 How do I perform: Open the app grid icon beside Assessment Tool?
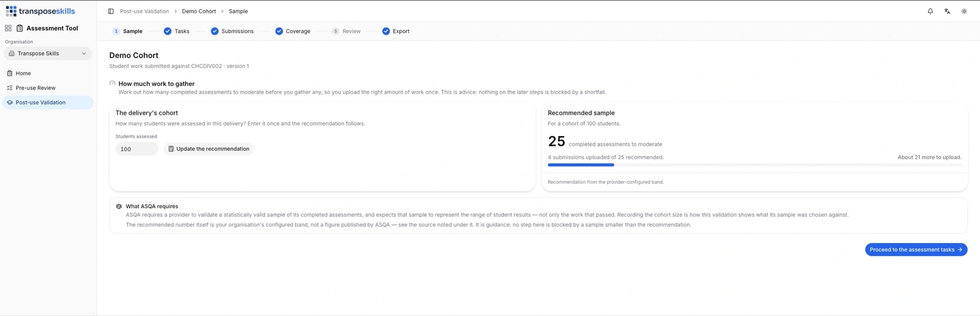tap(8, 28)
